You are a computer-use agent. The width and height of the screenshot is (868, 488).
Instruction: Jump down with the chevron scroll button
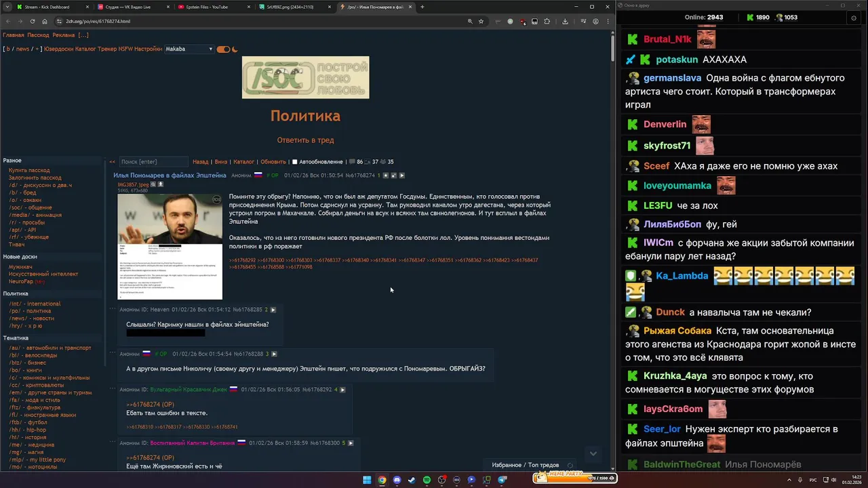coord(593,453)
